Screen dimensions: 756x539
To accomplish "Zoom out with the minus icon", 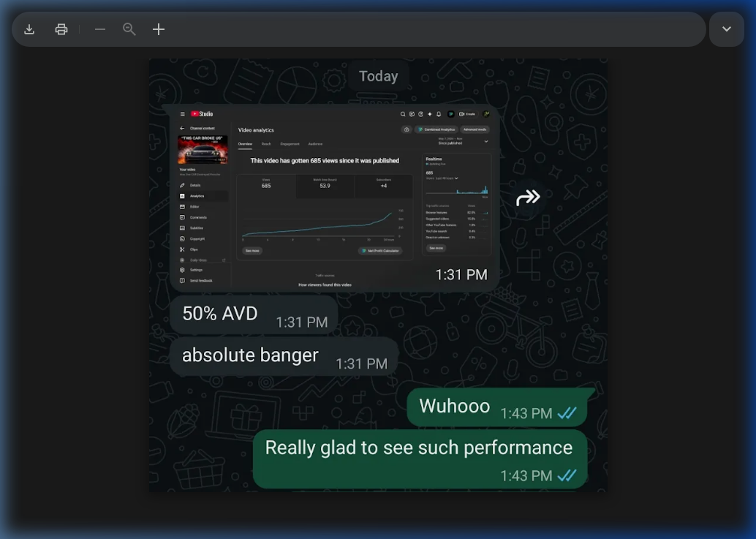I will point(100,29).
